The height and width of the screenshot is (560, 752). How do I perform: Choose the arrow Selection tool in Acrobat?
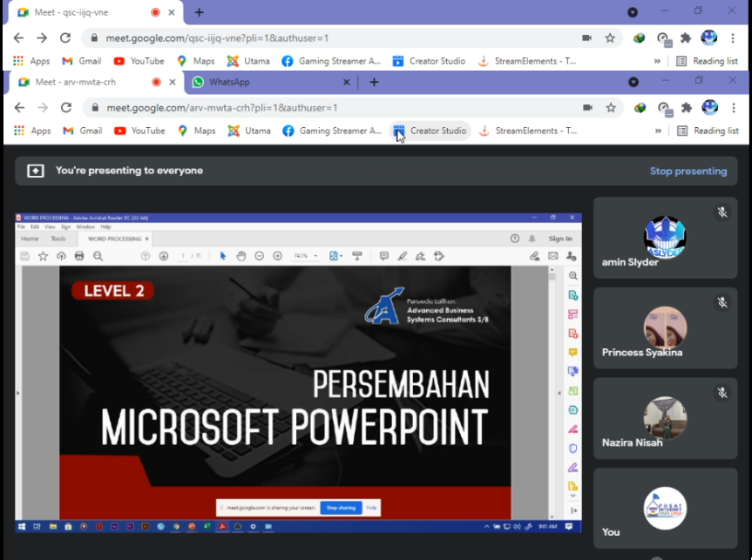pos(223,256)
